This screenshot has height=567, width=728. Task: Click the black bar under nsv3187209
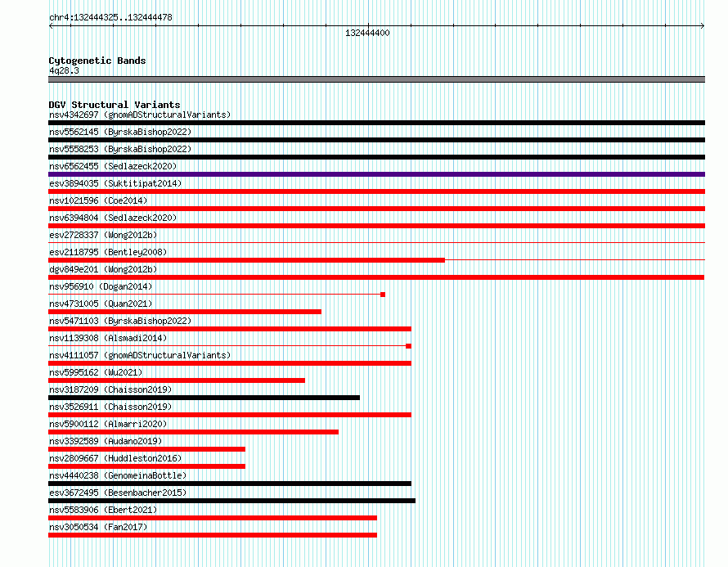tap(204, 398)
